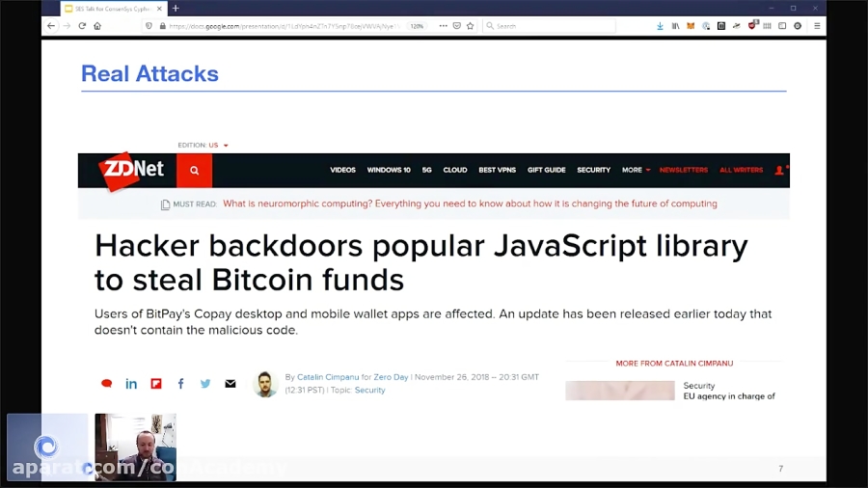The width and height of the screenshot is (868, 488).
Task: Open the CLOUD nav item
Action: [455, 170]
